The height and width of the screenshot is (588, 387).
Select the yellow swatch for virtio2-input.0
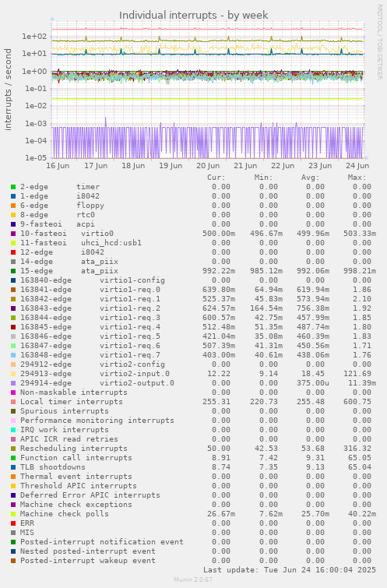[13, 374]
